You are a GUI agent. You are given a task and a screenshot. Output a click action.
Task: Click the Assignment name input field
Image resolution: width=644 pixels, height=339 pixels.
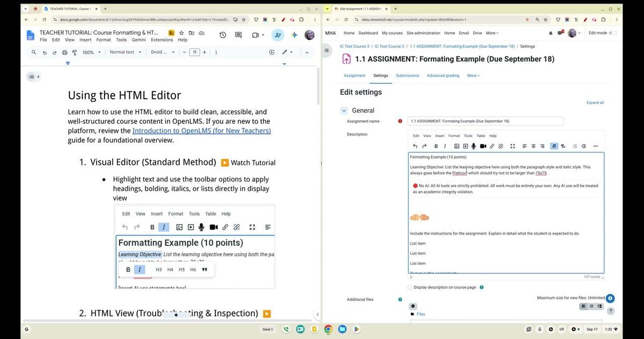click(485, 121)
